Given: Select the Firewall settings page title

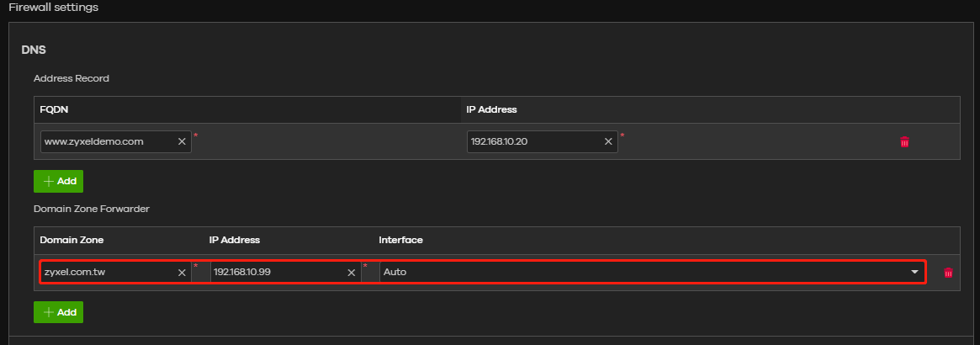Looking at the screenshot, I should click(x=53, y=8).
